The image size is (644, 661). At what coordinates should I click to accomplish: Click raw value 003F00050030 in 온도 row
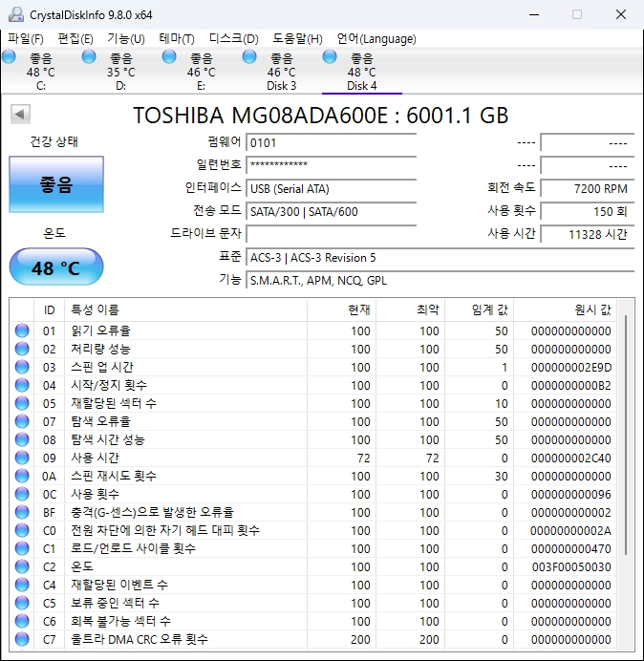click(571, 567)
